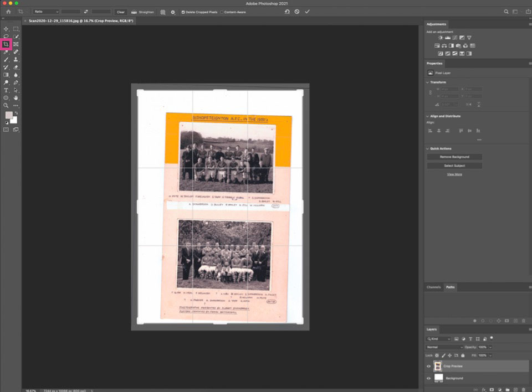
Task: Toggle lock all for layer
Action: pyautogui.click(x=463, y=355)
